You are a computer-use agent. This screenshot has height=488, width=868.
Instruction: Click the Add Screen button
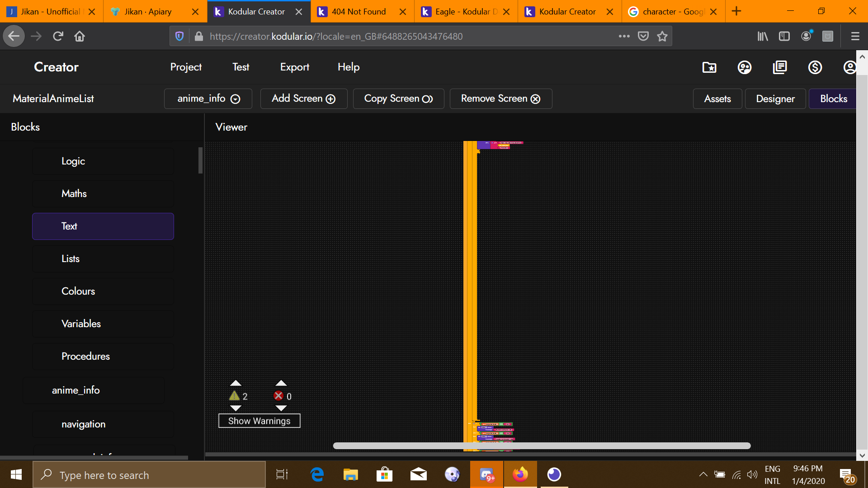(x=303, y=99)
